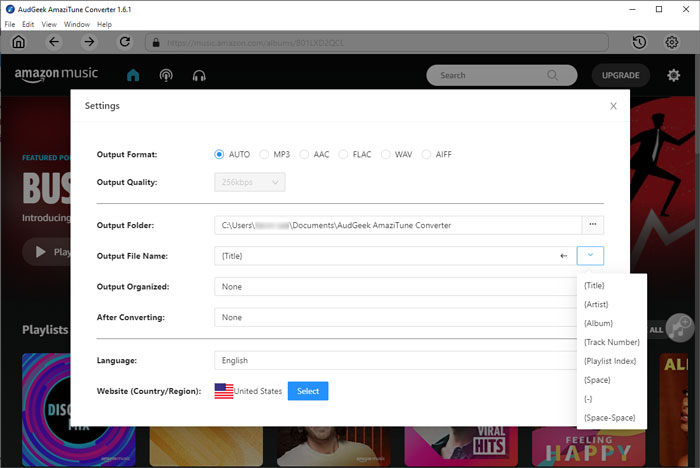Reload the page with the refresh icon
Viewport: 700px width, 468px height.
125,42
